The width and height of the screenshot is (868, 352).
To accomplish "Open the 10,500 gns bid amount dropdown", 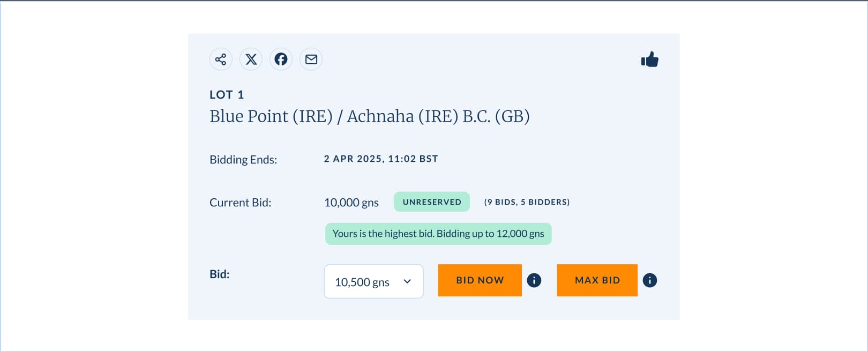I will pyautogui.click(x=373, y=281).
